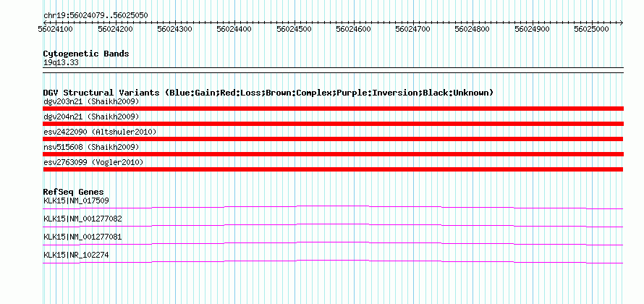The height and width of the screenshot is (304, 644).
Task: Click the chr19:56024079..56025050 region label
Action: pyautogui.click(x=96, y=15)
